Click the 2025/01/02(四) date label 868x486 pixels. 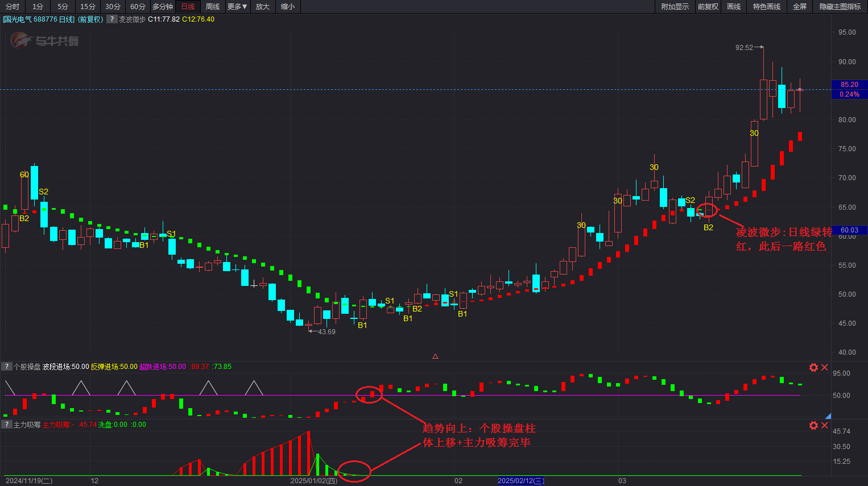click(x=314, y=481)
